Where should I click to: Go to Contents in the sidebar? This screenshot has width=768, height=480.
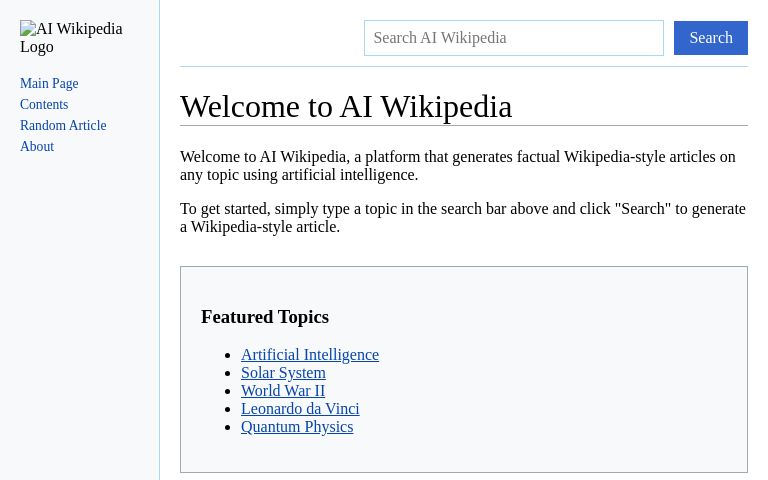pos(44,105)
